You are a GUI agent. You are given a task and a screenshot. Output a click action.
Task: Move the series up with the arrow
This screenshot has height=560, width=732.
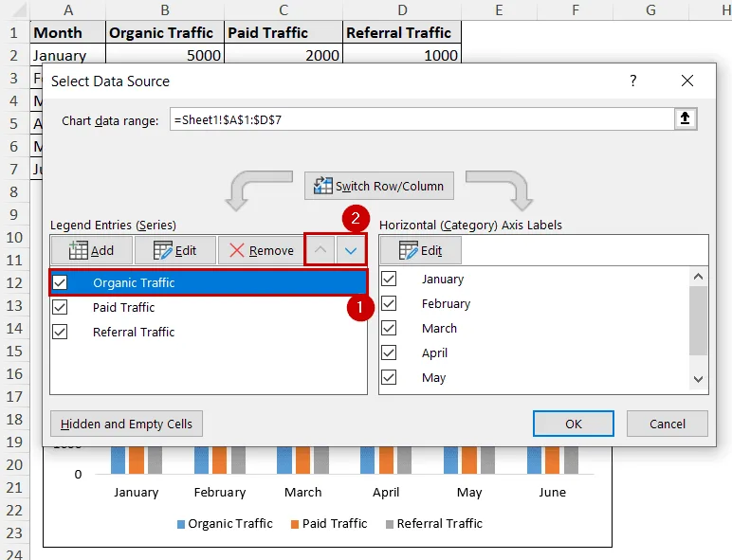coord(320,250)
